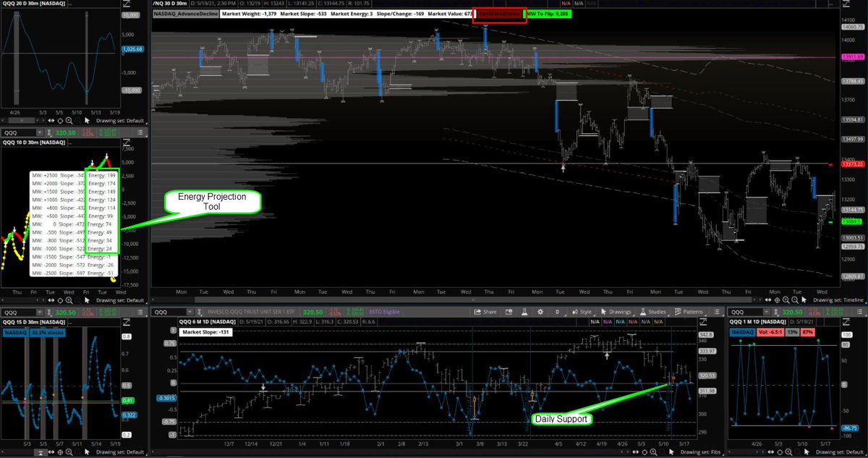The image size is (868, 458).
Task: Select crosshair tool in /NQ chart bottom toolbar
Action: point(778,300)
